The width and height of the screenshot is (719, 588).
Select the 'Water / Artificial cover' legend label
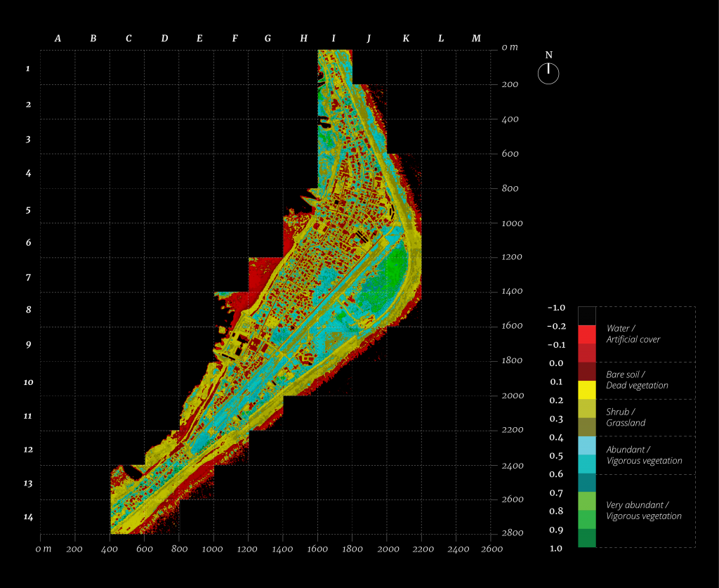633,334
